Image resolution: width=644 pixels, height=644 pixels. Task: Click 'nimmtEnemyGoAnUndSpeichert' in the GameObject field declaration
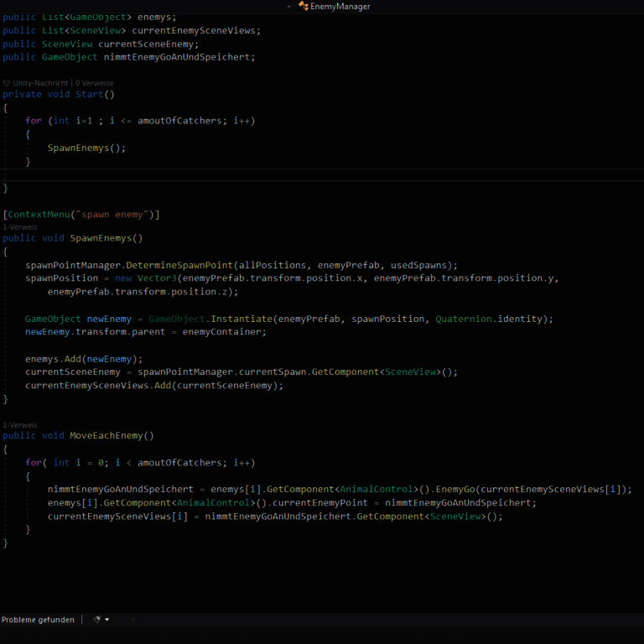tap(178, 57)
